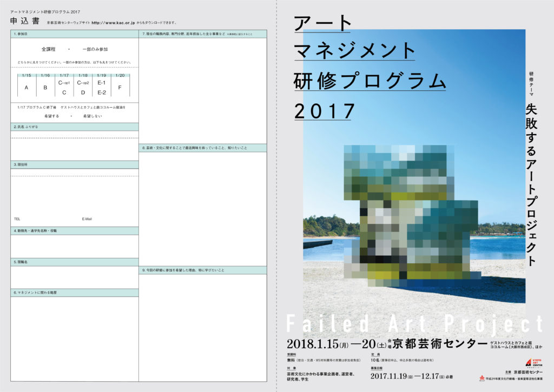The height and width of the screenshot is (392, 554).
Task: Click the large 研修プログラム title line
Action: tap(370, 81)
